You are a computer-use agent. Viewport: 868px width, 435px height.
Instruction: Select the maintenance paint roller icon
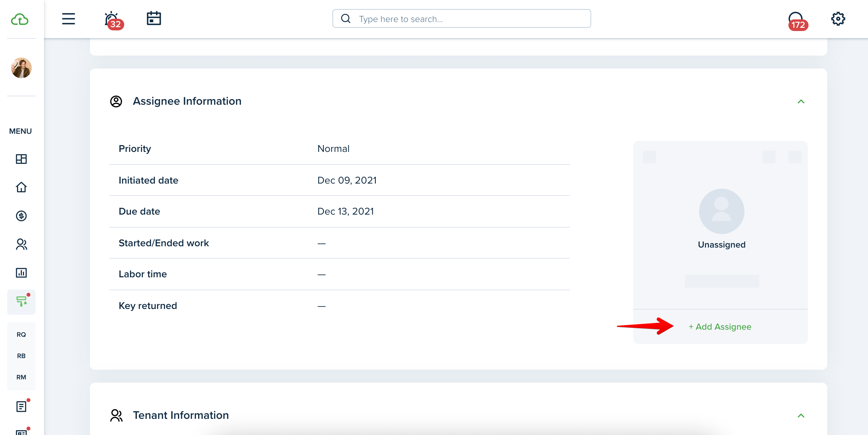(x=21, y=302)
